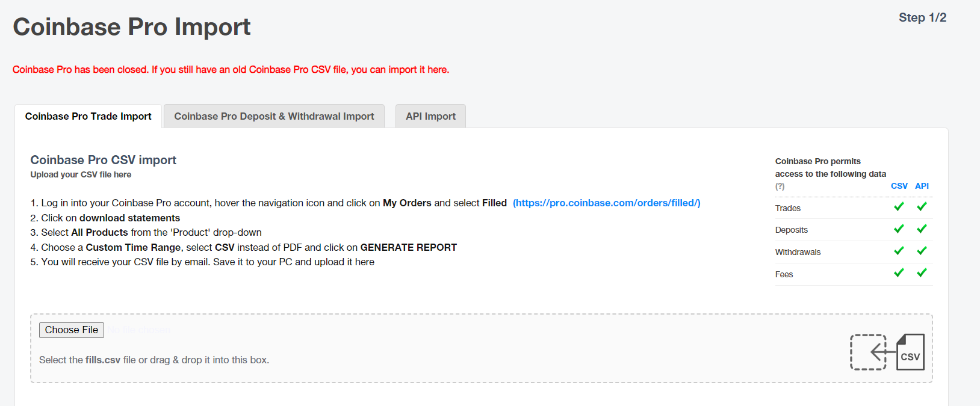Open the pro.coinbase.com orders filled link
The height and width of the screenshot is (406, 980).
coord(607,203)
